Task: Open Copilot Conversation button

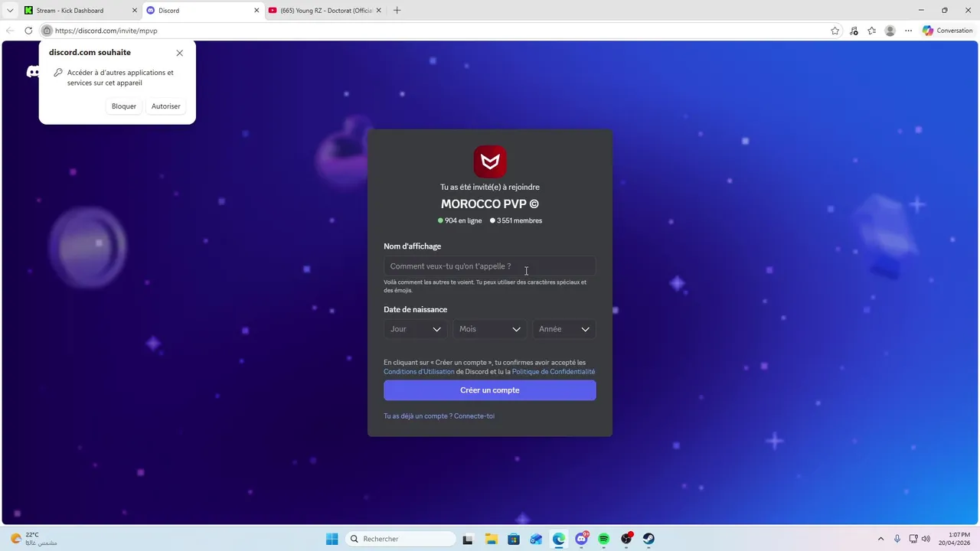Action: click(948, 31)
